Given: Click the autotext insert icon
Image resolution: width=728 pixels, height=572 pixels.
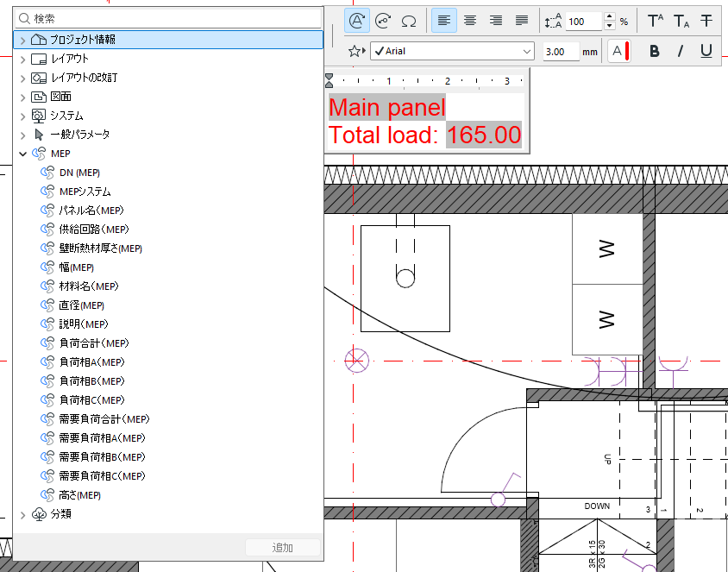Looking at the screenshot, I should click(x=356, y=21).
